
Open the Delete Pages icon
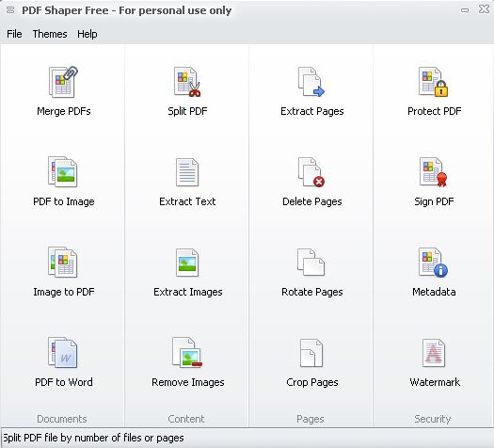(x=311, y=172)
